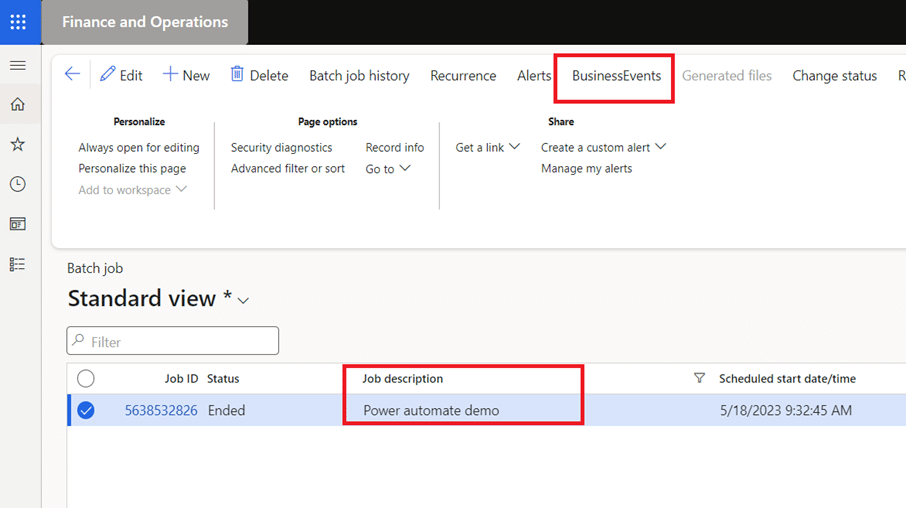Click inside the Filter input field
This screenshot has height=508, width=906.
tap(173, 341)
